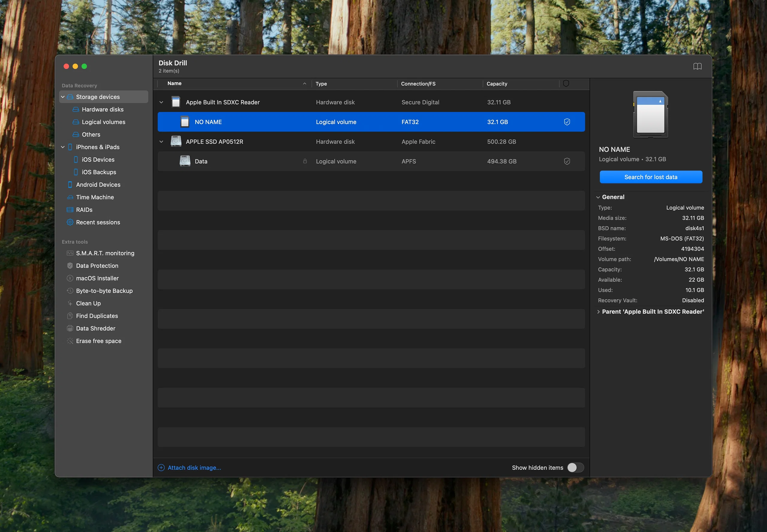This screenshot has height=532, width=767.
Task: Toggle the Show hidden items switch
Action: tap(573, 467)
